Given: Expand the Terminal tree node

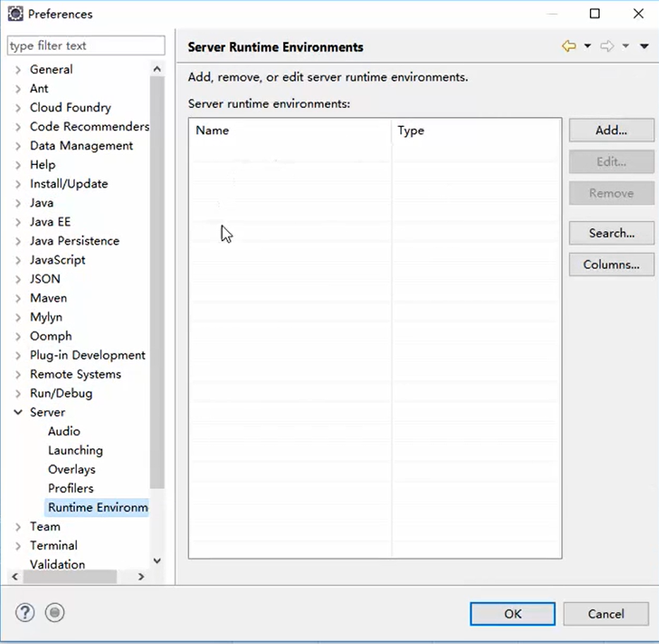Looking at the screenshot, I should [18, 546].
